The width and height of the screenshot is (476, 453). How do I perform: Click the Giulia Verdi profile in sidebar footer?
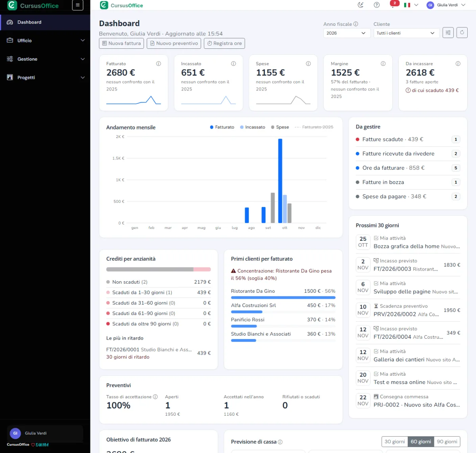point(45,433)
